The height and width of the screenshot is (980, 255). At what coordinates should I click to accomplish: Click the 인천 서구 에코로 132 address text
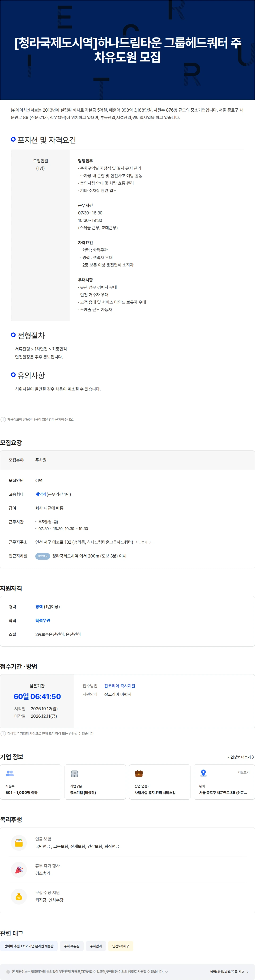(x=84, y=542)
